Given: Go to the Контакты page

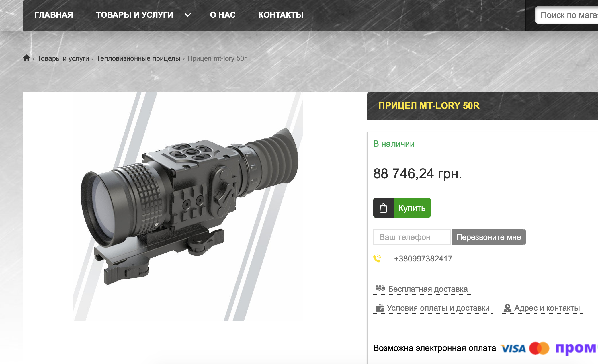Looking at the screenshot, I should click(281, 15).
